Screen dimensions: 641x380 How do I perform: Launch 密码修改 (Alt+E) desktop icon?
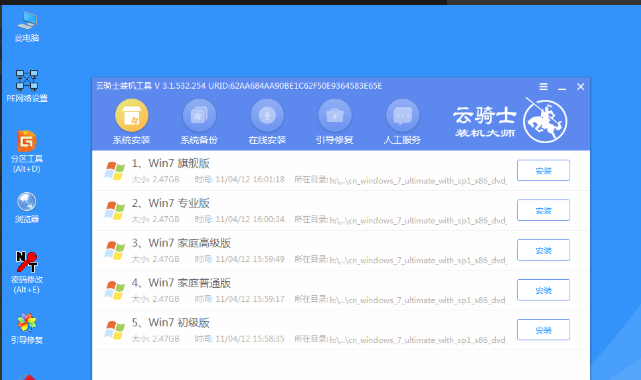[x=27, y=272]
